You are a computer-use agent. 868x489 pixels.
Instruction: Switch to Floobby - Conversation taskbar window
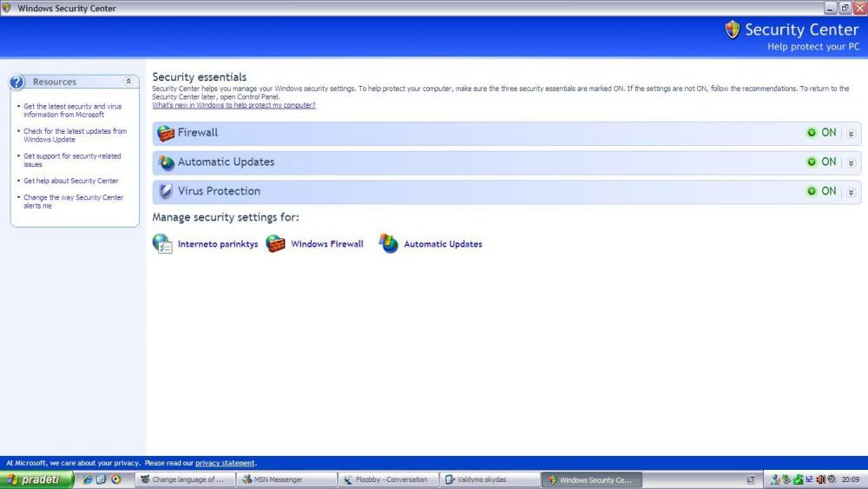[385, 479]
